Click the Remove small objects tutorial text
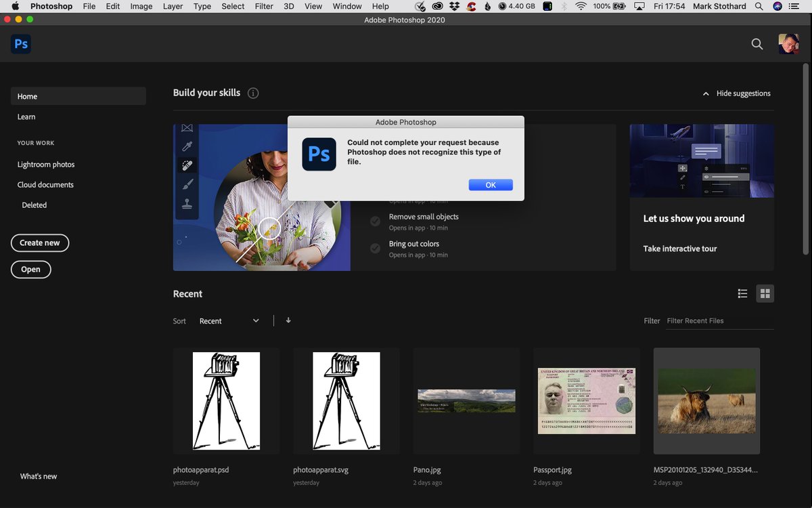 (424, 217)
